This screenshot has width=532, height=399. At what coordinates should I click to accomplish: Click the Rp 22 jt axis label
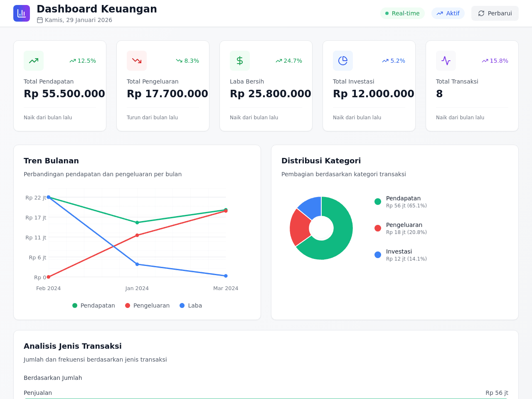coord(36,197)
